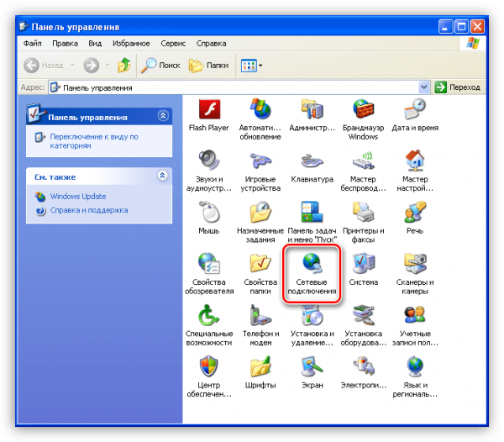
Task: Open Назначенные задания icon
Action: (x=260, y=212)
